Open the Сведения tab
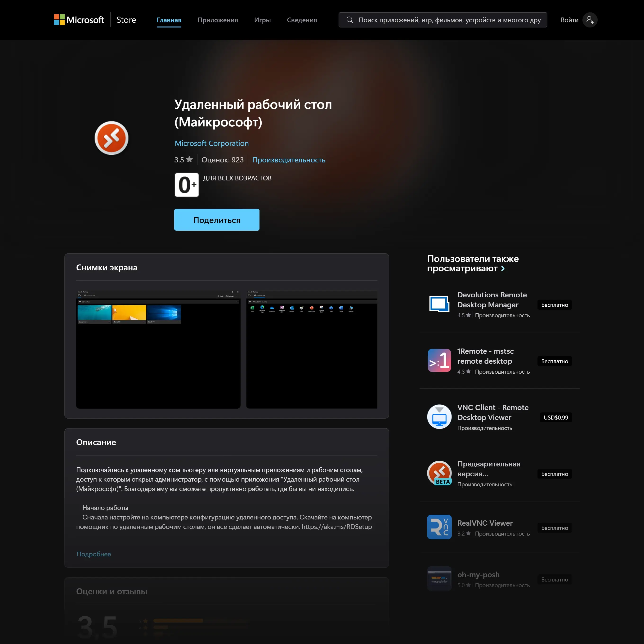The image size is (644, 644). coord(302,20)
